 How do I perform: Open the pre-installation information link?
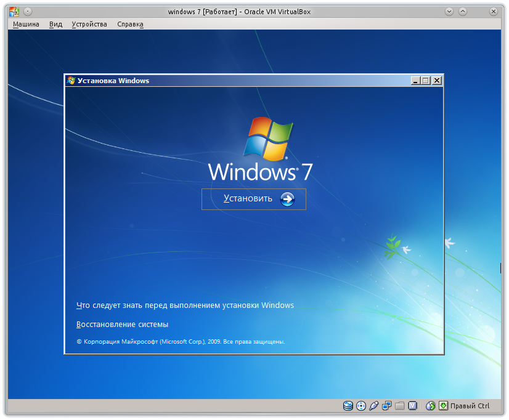(x=184, y=305)
